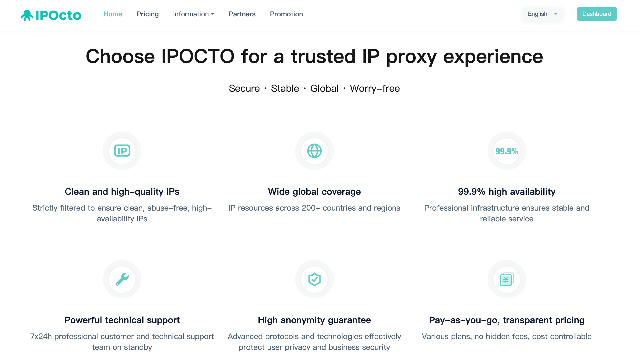Image resolution: width=640 pixels, height=364 pixels.
Task: Click the wrench technical support icon
Action: coord(122,279)
